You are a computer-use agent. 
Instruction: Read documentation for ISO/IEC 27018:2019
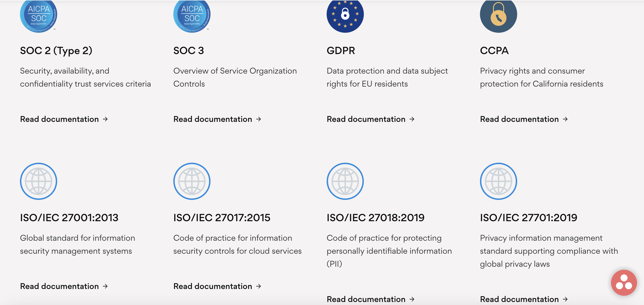tap(370, 299)
